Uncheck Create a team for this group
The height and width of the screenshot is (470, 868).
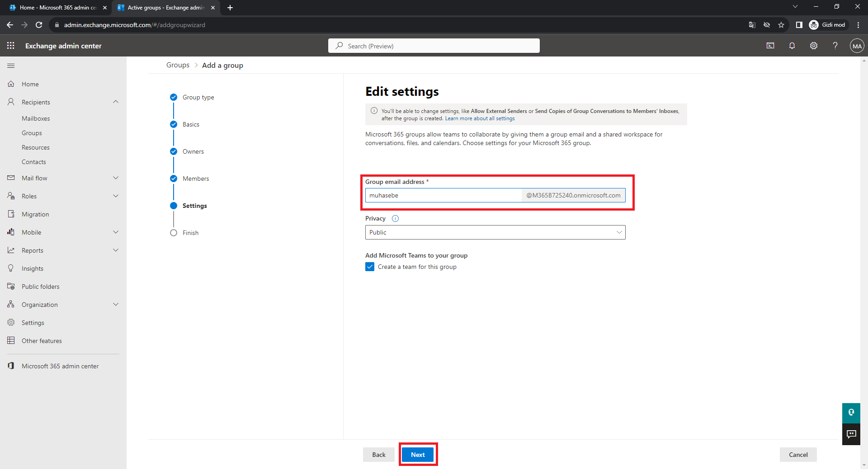(370, 267)
